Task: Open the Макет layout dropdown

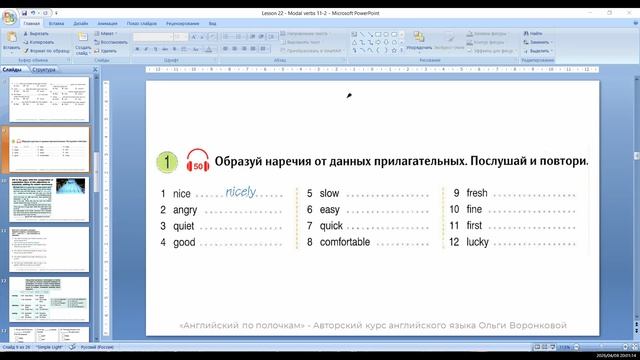Action: click(106, 34)
